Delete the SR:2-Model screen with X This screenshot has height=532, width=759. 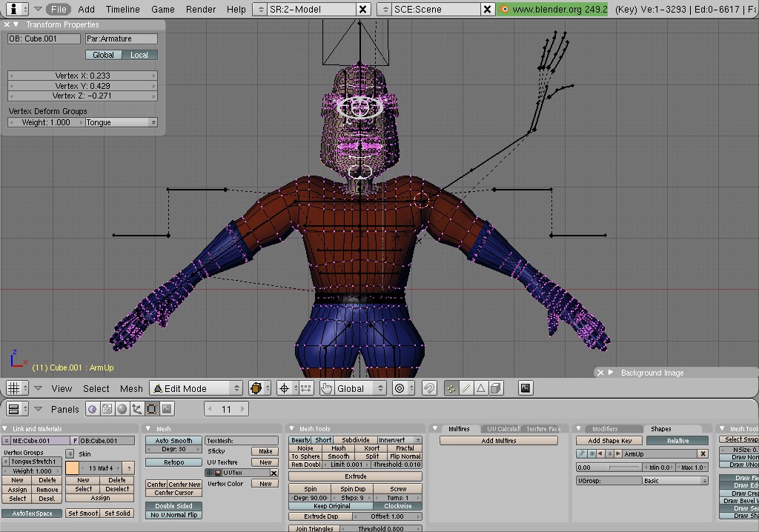click(362, 9)
